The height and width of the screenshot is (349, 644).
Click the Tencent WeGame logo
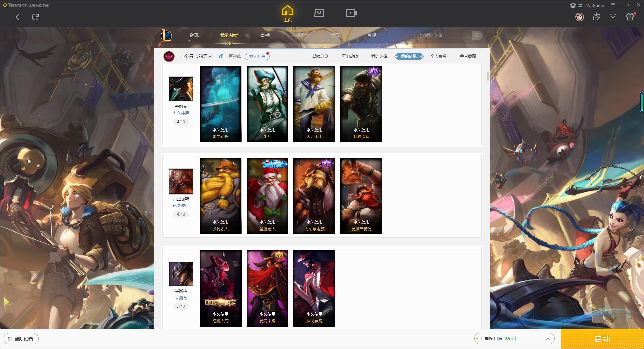coord(26,5)
